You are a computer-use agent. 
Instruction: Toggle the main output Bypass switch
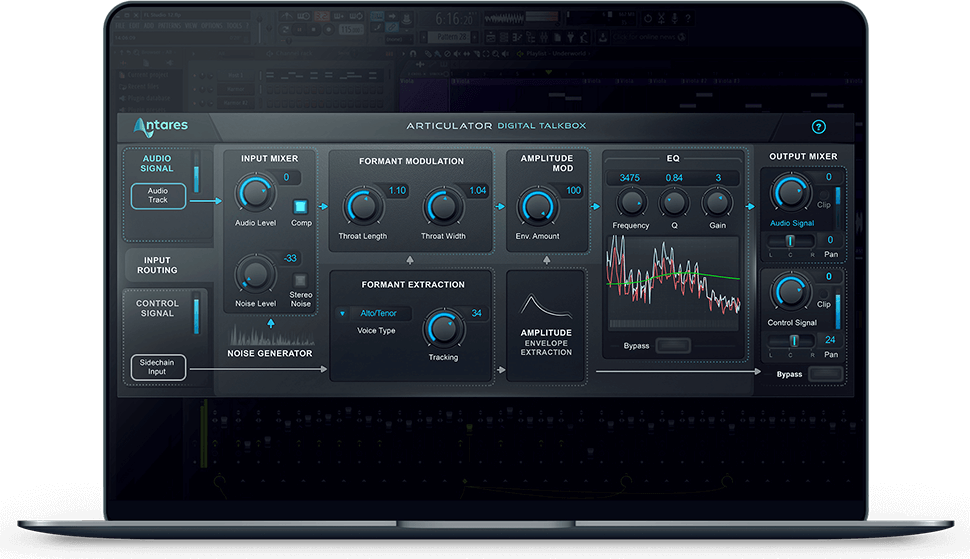pyautogui.click(x=825, y=374)
